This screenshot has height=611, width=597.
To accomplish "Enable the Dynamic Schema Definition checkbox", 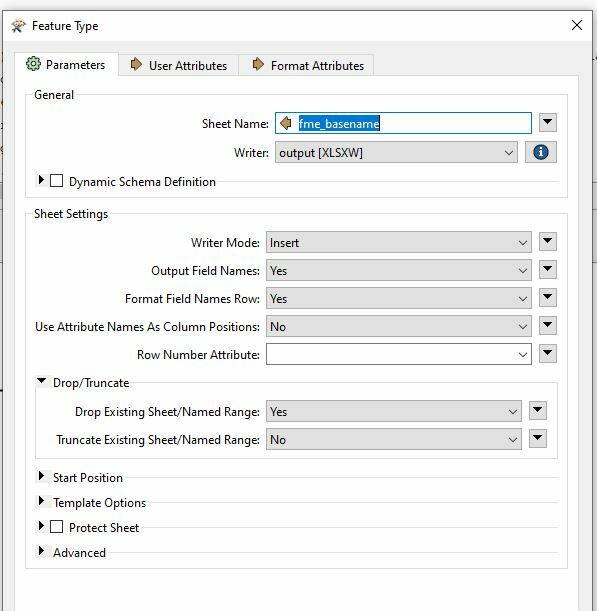I will coord(57,181).
